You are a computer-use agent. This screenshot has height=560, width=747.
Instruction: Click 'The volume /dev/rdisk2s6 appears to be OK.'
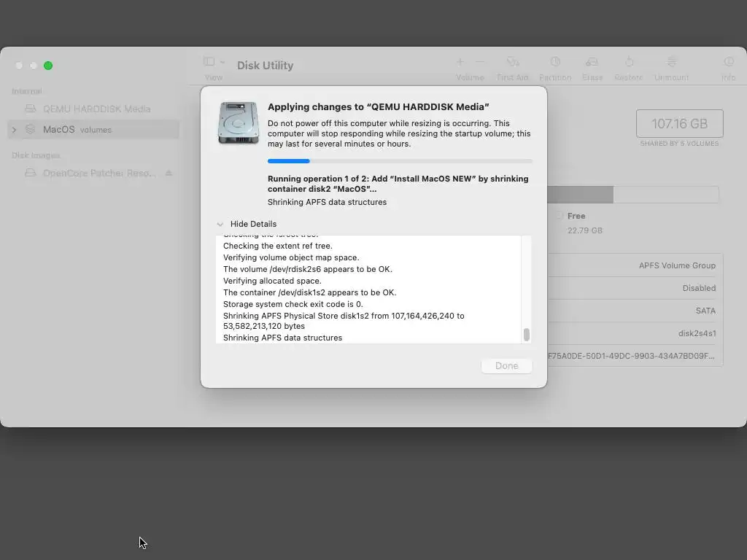308,269
